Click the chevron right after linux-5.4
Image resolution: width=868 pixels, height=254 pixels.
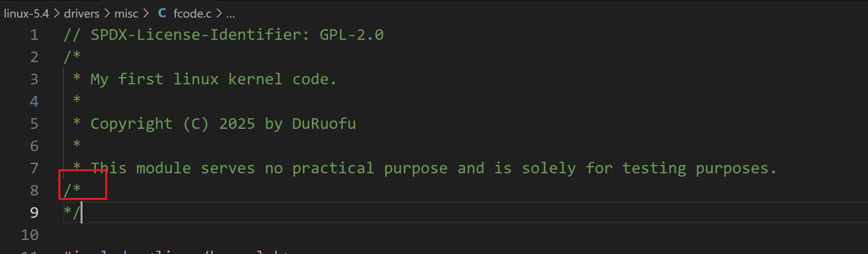(57, 14)
